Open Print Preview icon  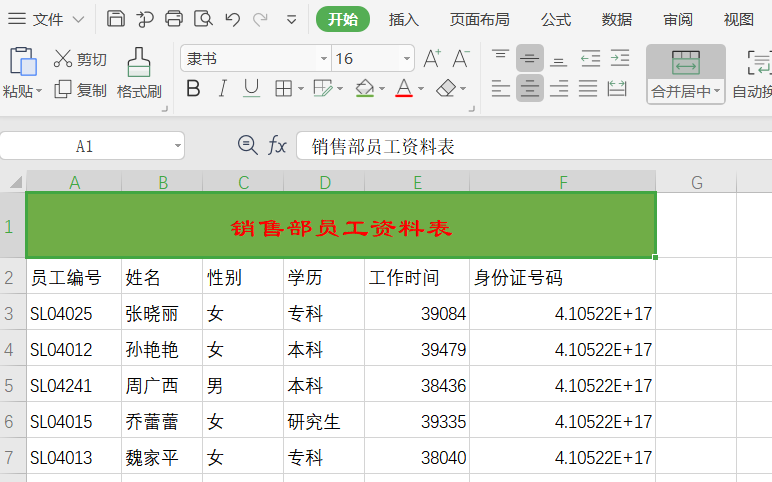tap(203, 19)
